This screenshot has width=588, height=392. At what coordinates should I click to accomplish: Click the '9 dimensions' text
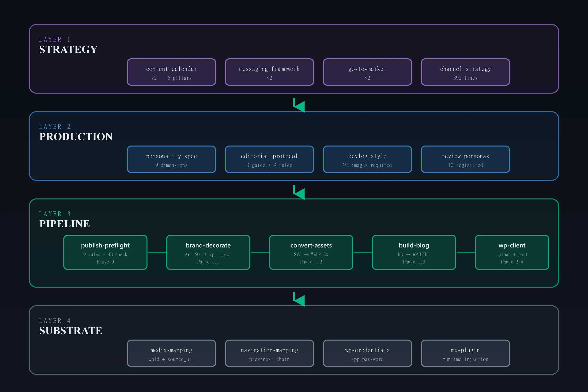171,165
